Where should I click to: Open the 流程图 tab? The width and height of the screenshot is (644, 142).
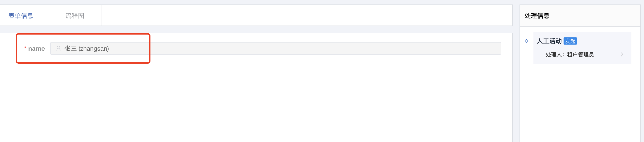(x=75, y=16)
